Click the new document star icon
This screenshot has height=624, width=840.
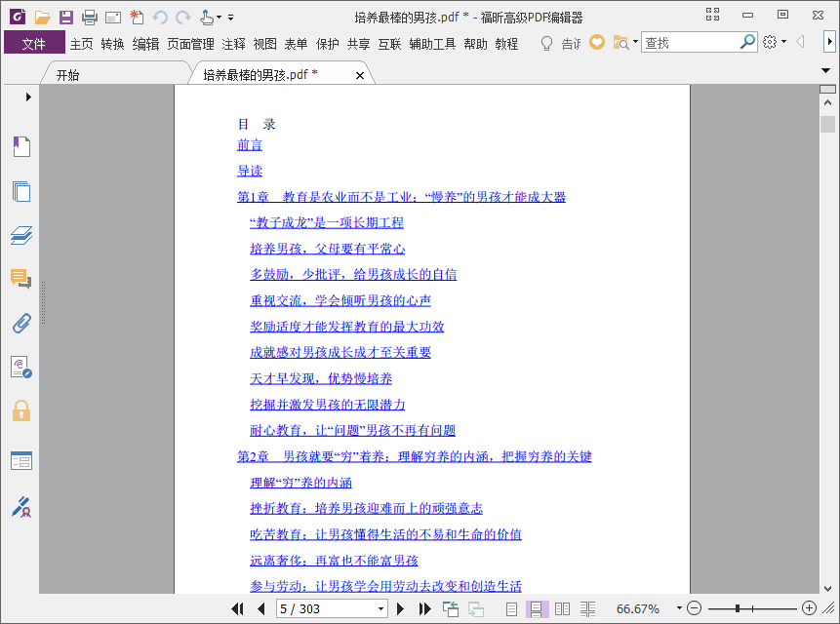tap(137, 18)
